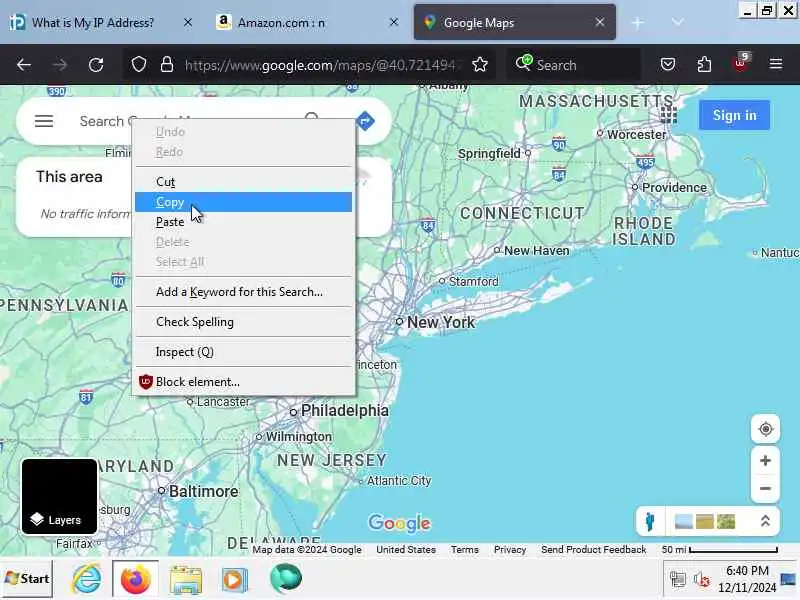Bookmark this page with the star icon
Viewport: 800px width, 600px height.
point(480,65)
